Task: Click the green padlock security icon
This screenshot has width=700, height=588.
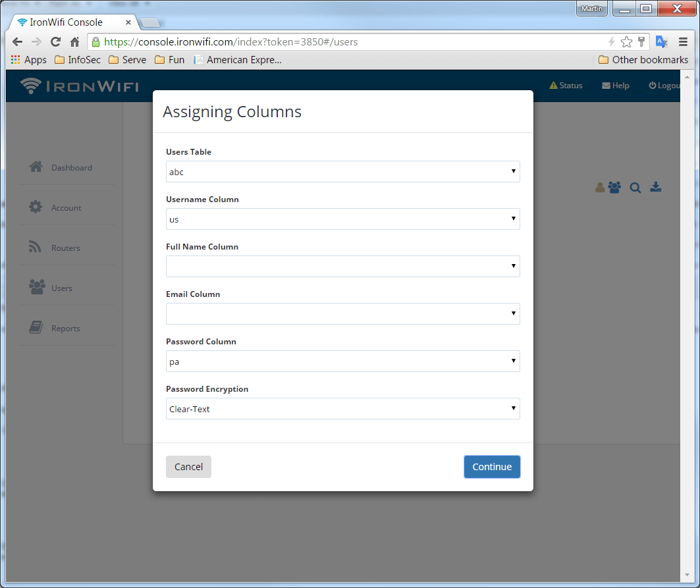Action: (x=95, y=42)
